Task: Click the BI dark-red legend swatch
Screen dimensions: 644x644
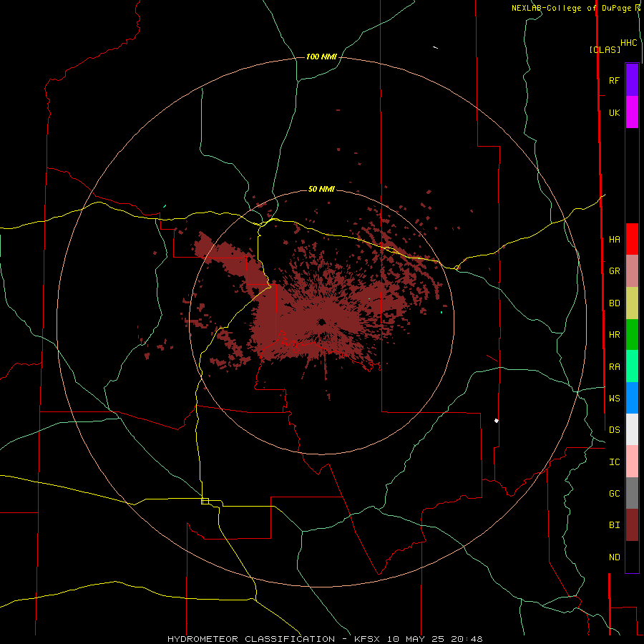Action: click(632, 525)
